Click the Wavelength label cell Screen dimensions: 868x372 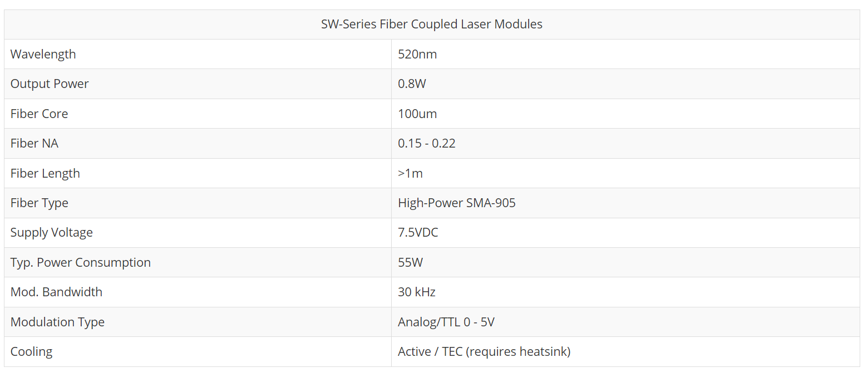pyautogui.click(x=43, y=55)
